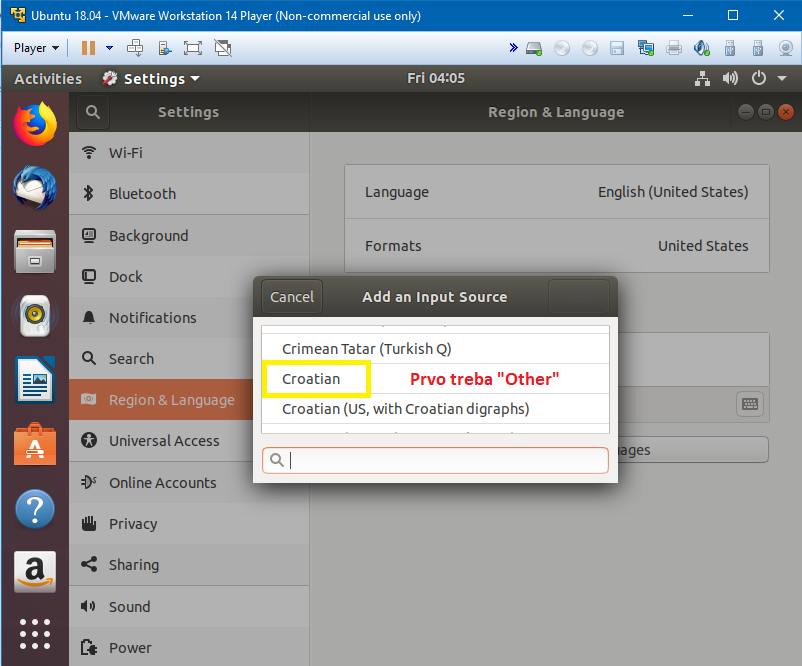The height and width of the screenshot is (666, 802).
Task: Expand the pause button power options arrow
Action: click(109, 48)
